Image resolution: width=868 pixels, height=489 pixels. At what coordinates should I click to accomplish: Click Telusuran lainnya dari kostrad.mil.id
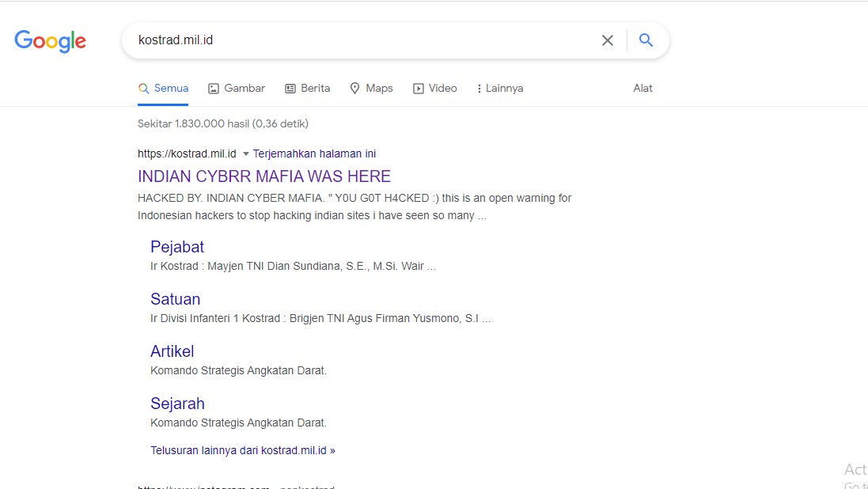(x=243, y=450)
